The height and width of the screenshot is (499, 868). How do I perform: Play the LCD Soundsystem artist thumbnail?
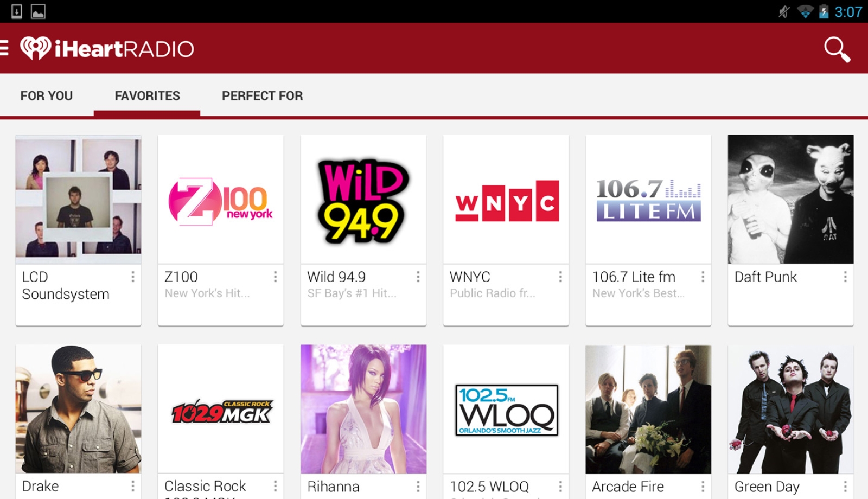[x=78, y=199]
